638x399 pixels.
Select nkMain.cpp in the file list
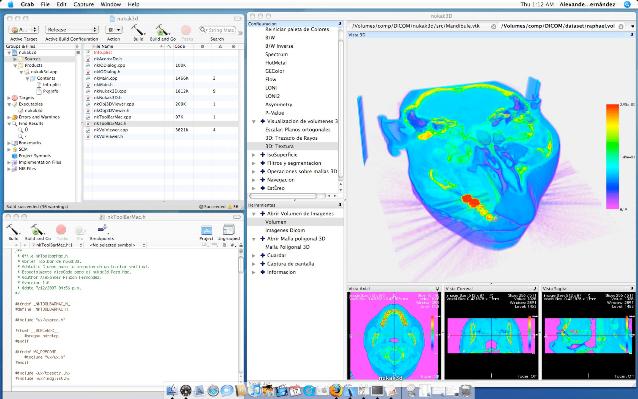pos(106,78)
